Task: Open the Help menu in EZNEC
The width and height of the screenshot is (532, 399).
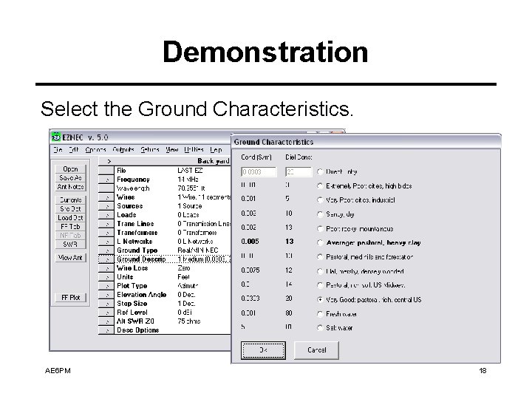Action: 216,149
